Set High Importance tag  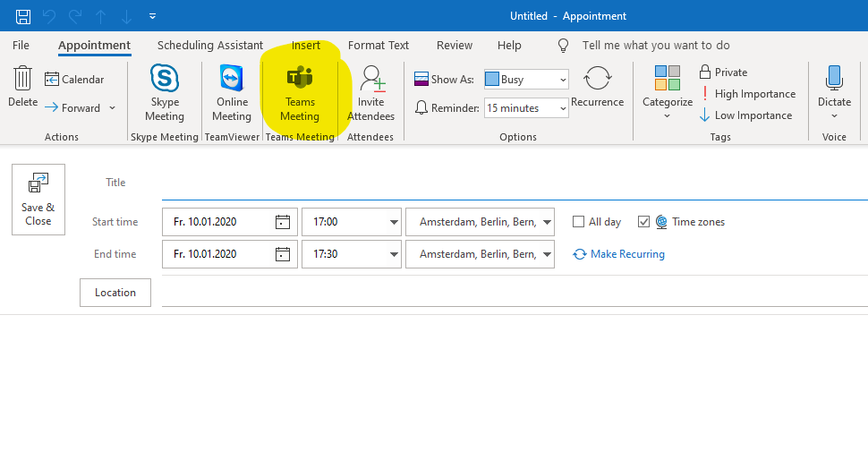click(x=748, y=94)
